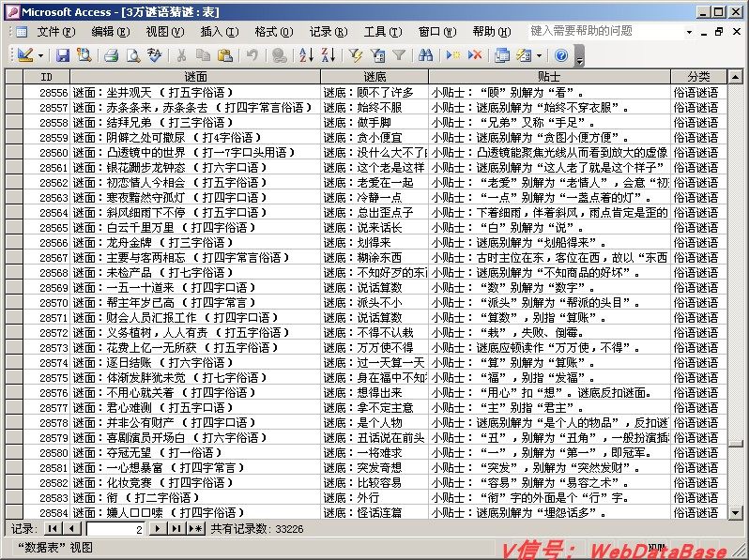Switch to Design view icon
The image size is (749, 560).
point(24,55)
